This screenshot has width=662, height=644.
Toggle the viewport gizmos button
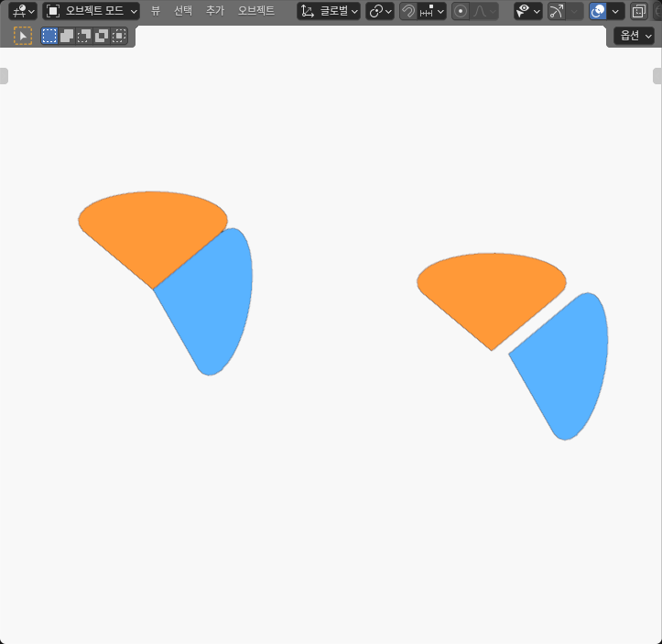[557, 11]
